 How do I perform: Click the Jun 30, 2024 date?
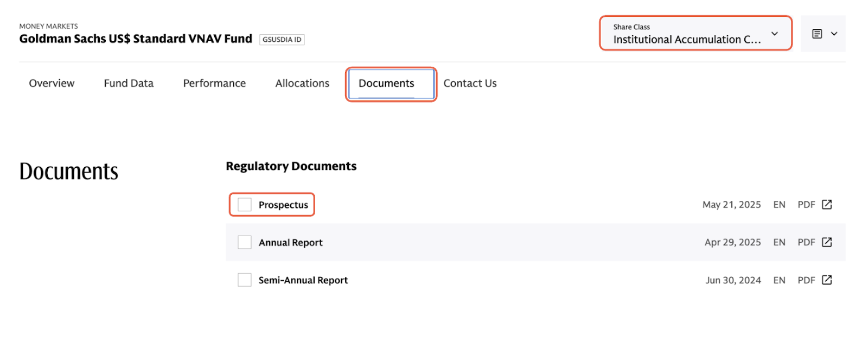point(733,280)
